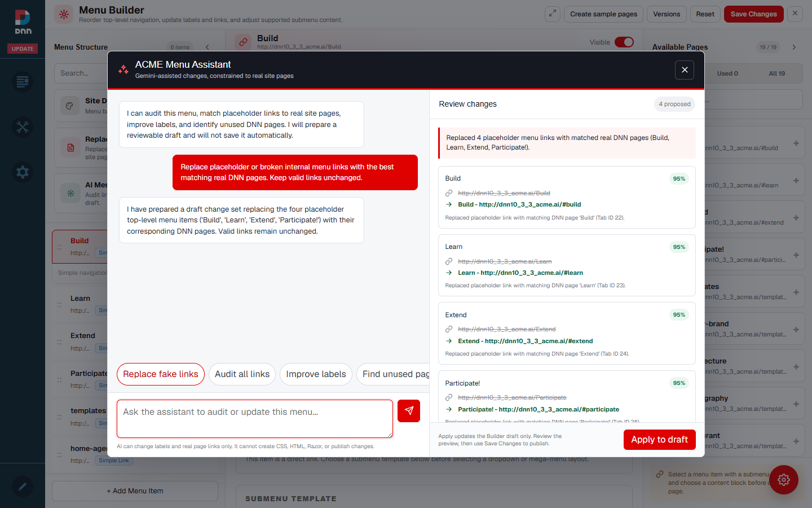Select the Find unused pages chip
The width and height of the screenshot is (812, 508).
pyautogui.click(x=393, y=374)
